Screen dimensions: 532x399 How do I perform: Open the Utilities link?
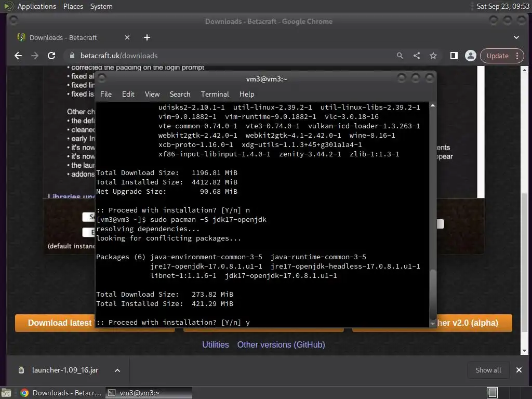pos(216,345)
